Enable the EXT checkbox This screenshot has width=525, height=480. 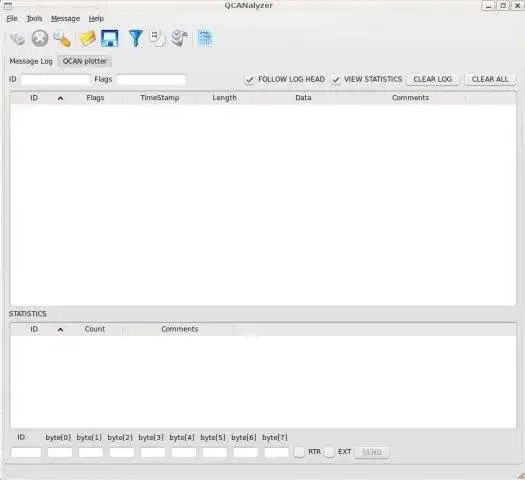(329, 452)
